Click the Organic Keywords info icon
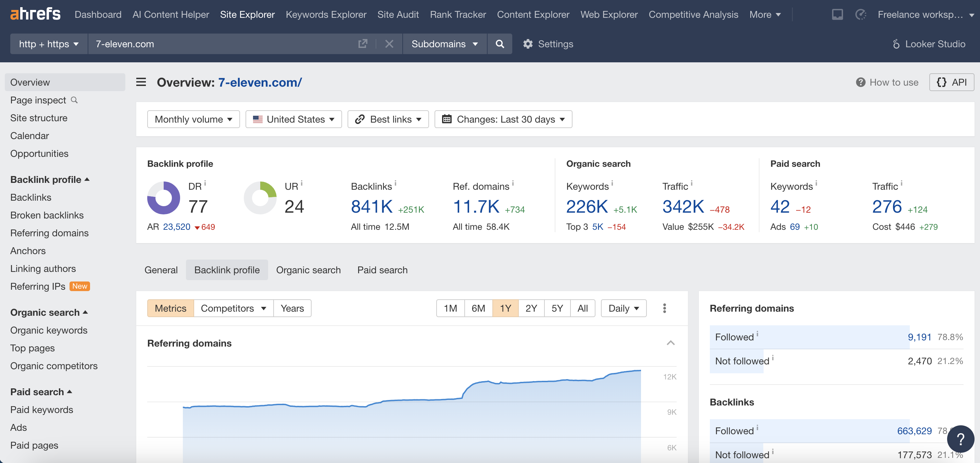Image resolution: width=980 pixels, height=463 pixels. point(612,183)
